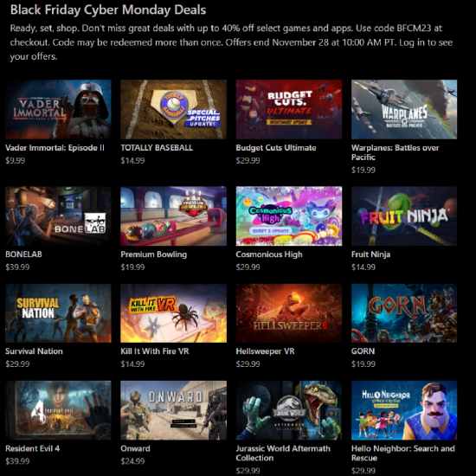The width and height of the screenshot is (476, 476).
Task: Open the GORN game cover
Action: click(404, 313)
